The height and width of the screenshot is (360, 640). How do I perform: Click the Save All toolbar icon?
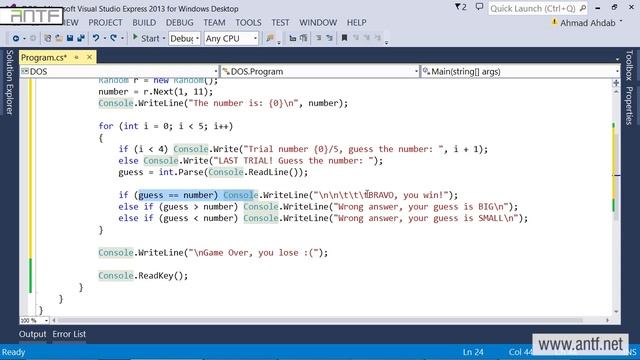tap(81, 38)
